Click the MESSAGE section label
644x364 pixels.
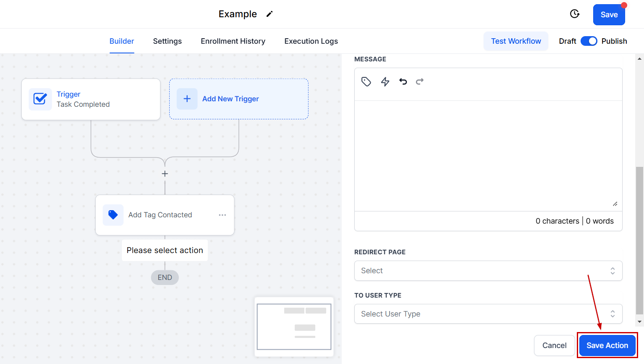point(370,59)
